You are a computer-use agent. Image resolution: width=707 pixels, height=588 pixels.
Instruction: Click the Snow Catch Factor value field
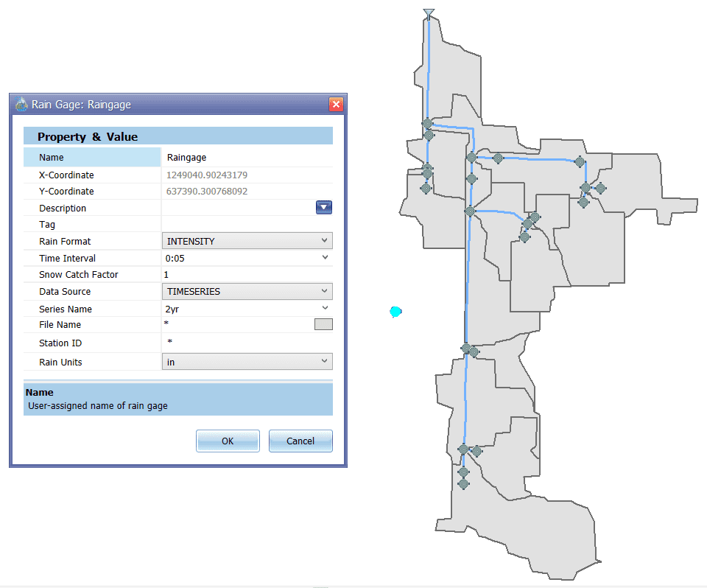coord(221,274)
